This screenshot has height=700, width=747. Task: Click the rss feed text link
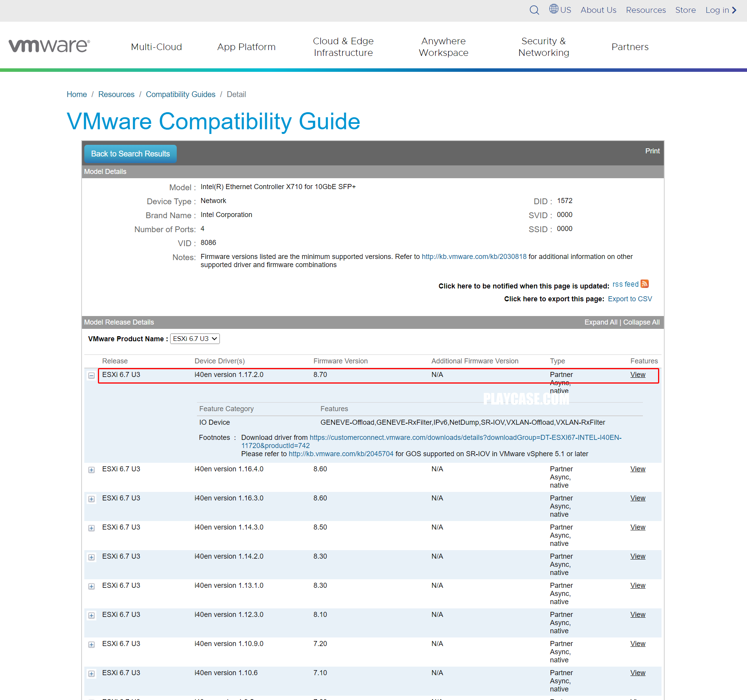coord(625,284)
